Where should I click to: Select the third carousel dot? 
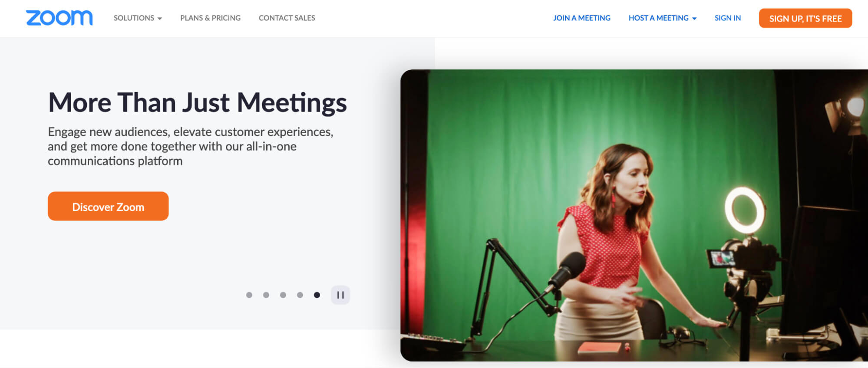click(x=283, y=295)
